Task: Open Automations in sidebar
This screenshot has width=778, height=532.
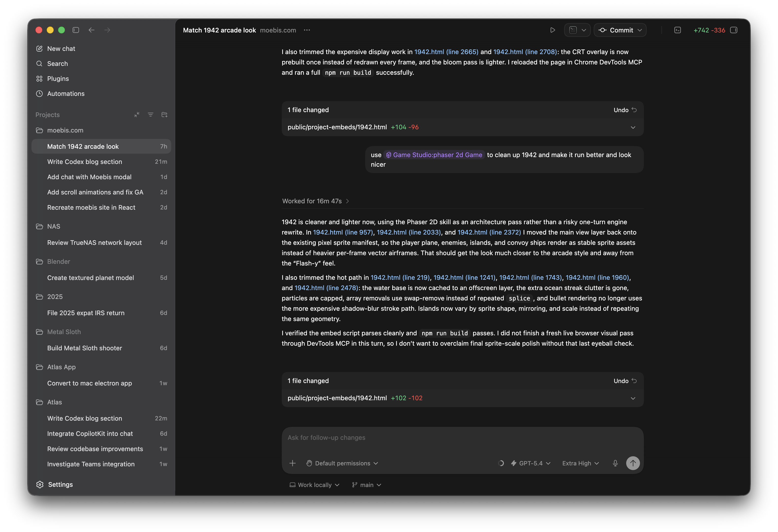Action: tap(60, 94)
